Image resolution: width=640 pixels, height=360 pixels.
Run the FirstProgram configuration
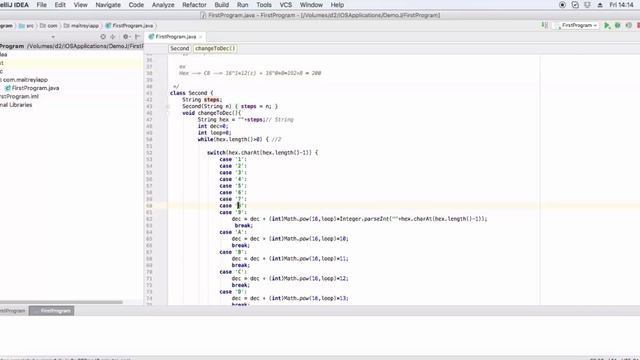coord(607,25)
